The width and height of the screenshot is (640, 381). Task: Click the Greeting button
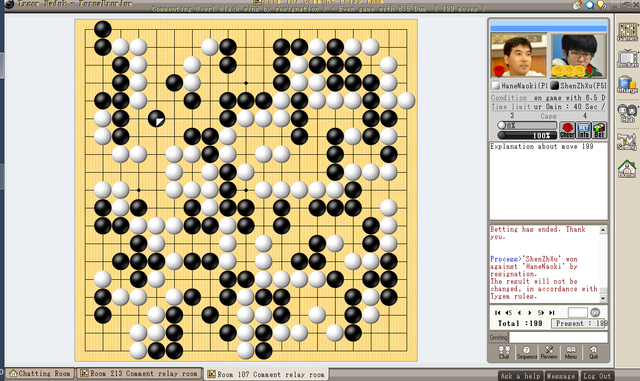tap(498, 337)
